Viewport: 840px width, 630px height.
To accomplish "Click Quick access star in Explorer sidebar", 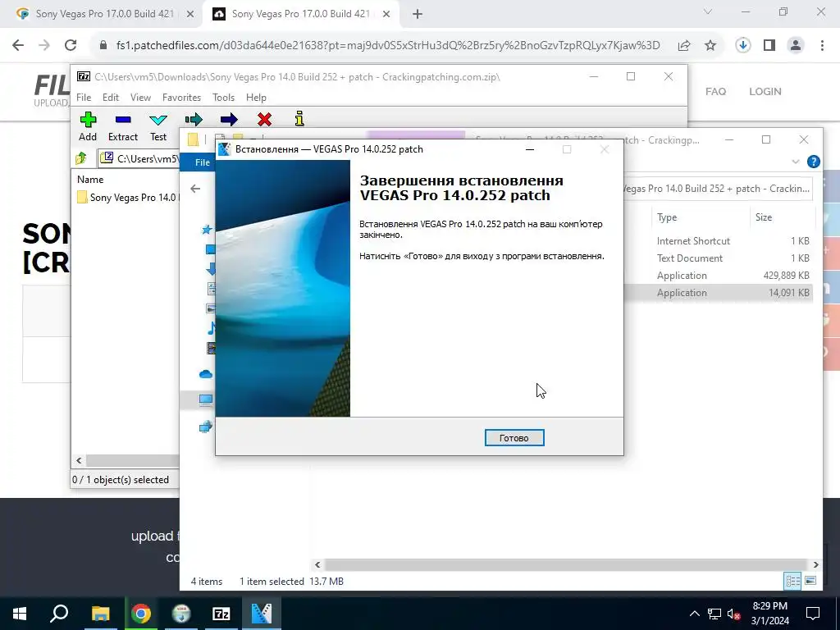I will coord(206,230).
